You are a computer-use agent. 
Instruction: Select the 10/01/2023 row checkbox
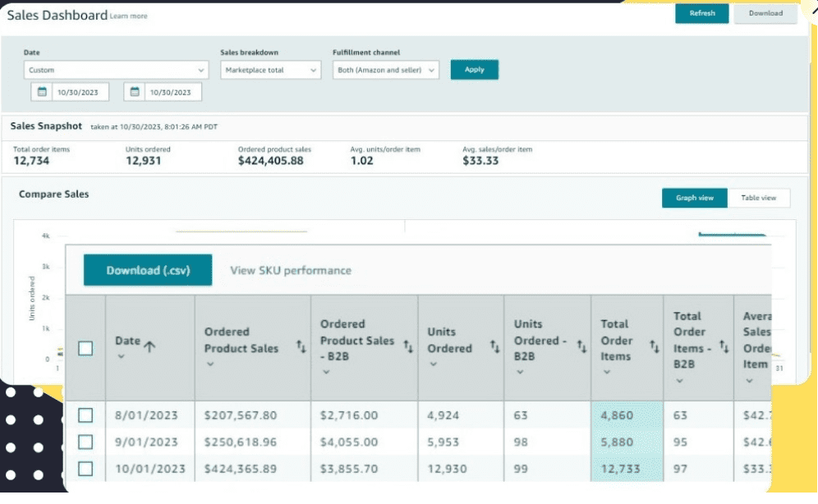[85, 469]
